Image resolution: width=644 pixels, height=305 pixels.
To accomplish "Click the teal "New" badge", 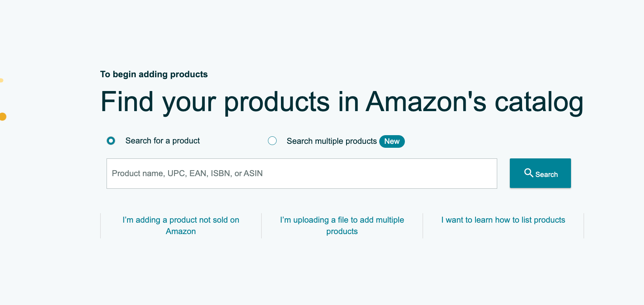I will click(391, 141).
